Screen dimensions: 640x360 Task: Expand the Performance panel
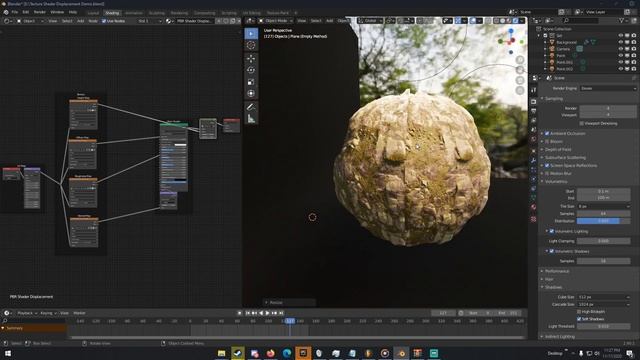click(x=557, y=271)
